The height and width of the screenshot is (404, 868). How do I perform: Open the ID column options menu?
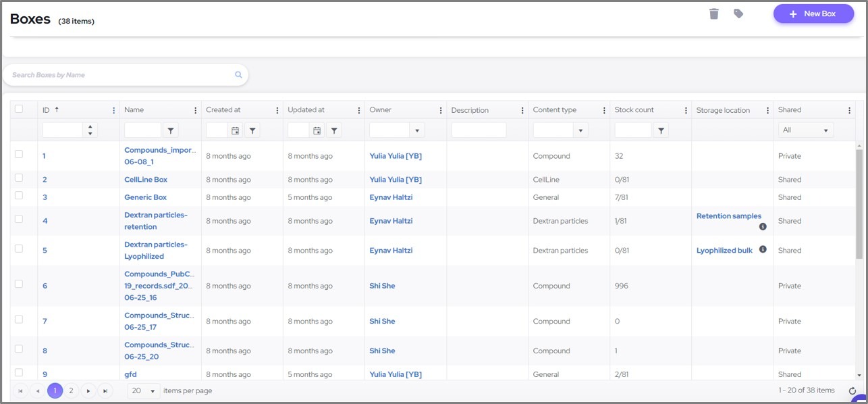(113, 110)
